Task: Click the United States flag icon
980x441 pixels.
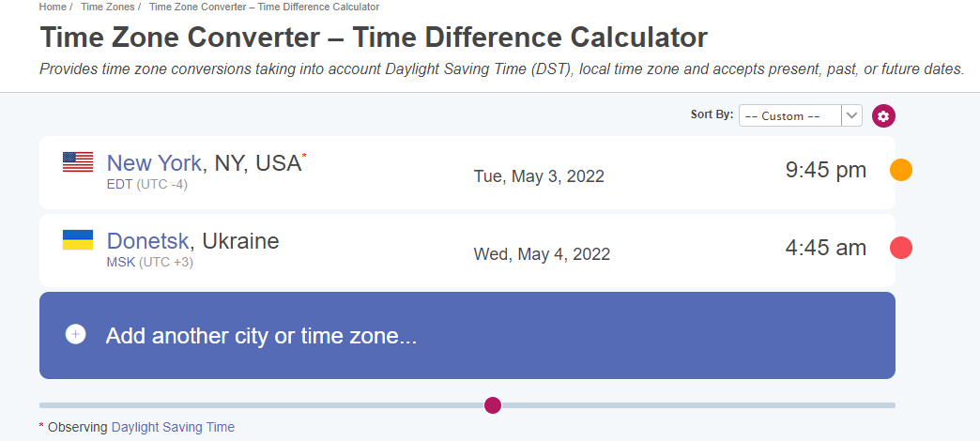Action: (x=78, y=161)
